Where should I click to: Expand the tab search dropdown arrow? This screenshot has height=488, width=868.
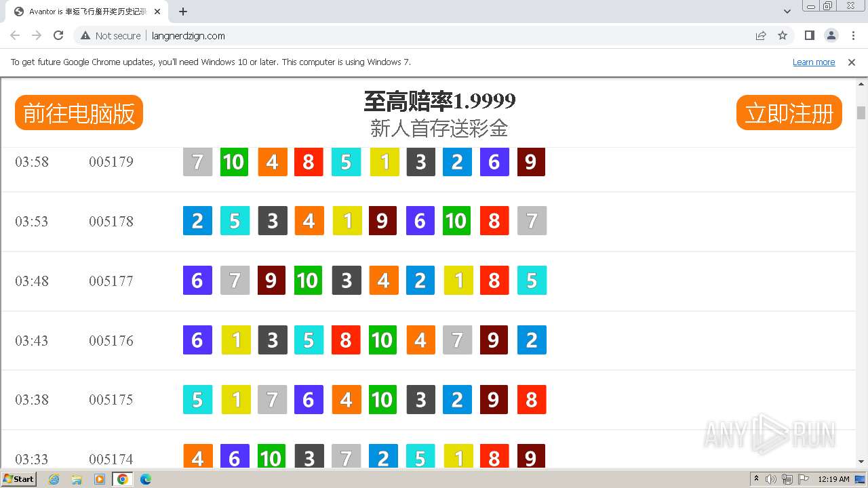pyautogui.click(x=787, y=12)
